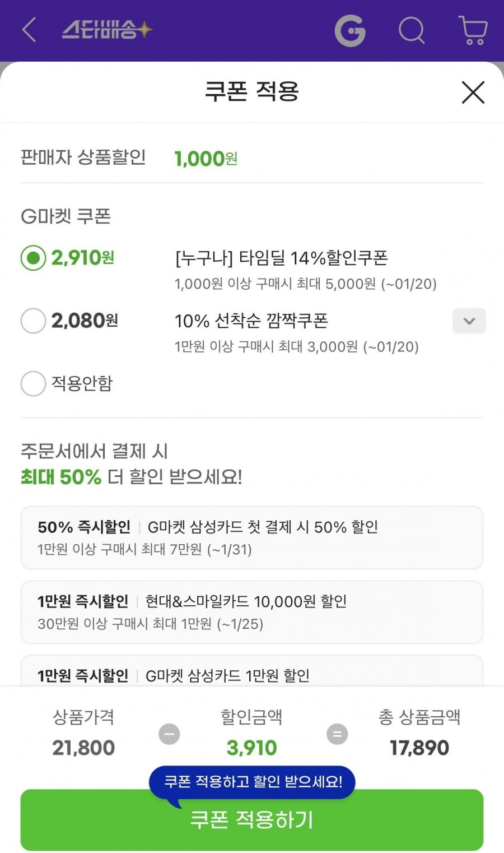This screenshot has height=853, width=504.
Task: Expand the 10% 선착순 깜짝쿠폰 dropdown
Action: coord(469,321)
